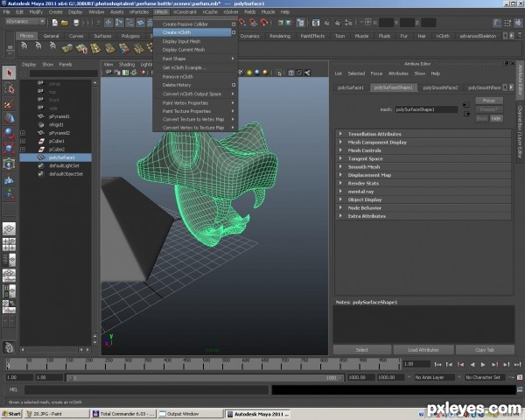The width and height of the screenshot is (525, 420).
Task: Click the Select Camera viewport icon
Action: pos(108,73)
